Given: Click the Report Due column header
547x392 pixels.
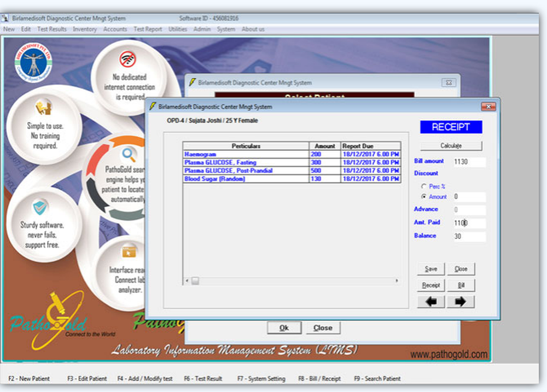Looking at the screenshot, I should [371, 146].
